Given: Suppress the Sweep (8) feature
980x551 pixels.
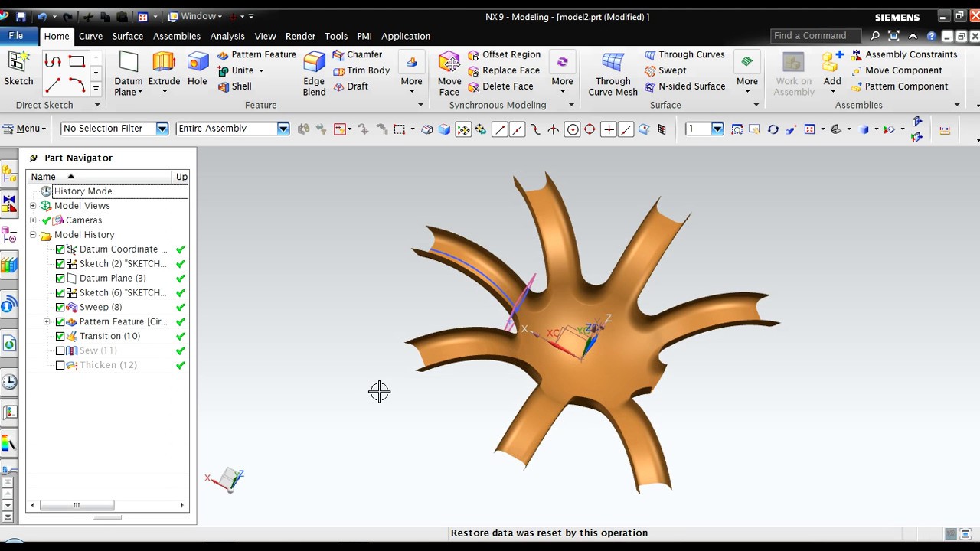Looking at the screenshot, I should [x=60, y=308].
